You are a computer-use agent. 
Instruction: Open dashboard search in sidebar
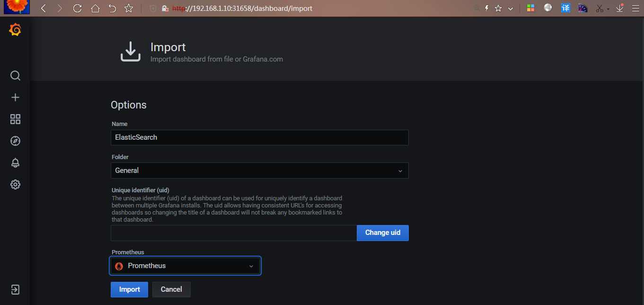tap(15, 76)
